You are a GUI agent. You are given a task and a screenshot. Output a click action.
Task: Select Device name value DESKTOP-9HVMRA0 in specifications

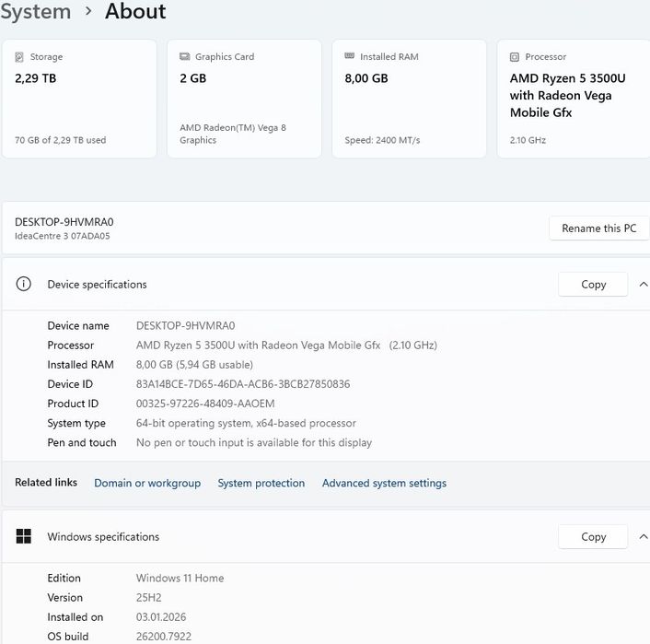(185, 326)
